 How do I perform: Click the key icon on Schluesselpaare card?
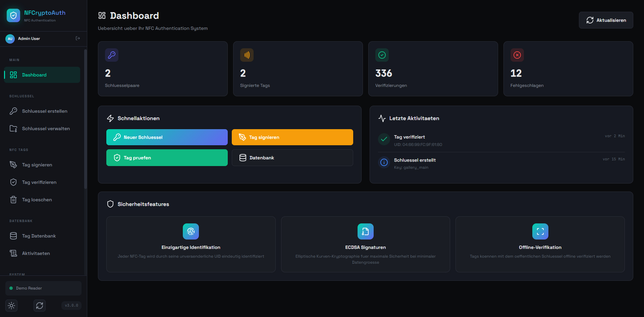point(112,55)
